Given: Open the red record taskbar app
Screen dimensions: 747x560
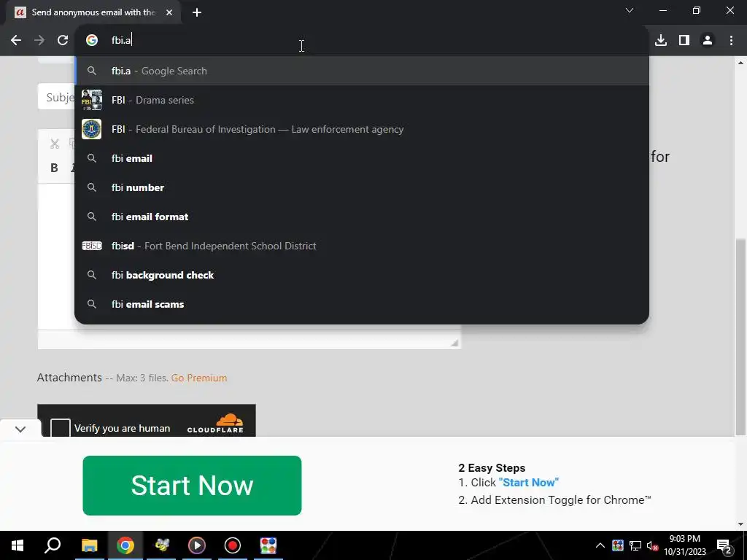Looking at the screenshot, I should (233, 545).
